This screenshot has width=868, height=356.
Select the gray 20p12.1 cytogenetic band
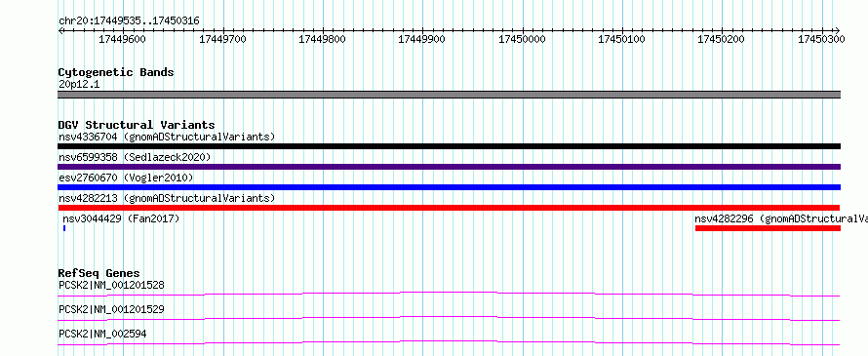[449, 95]
